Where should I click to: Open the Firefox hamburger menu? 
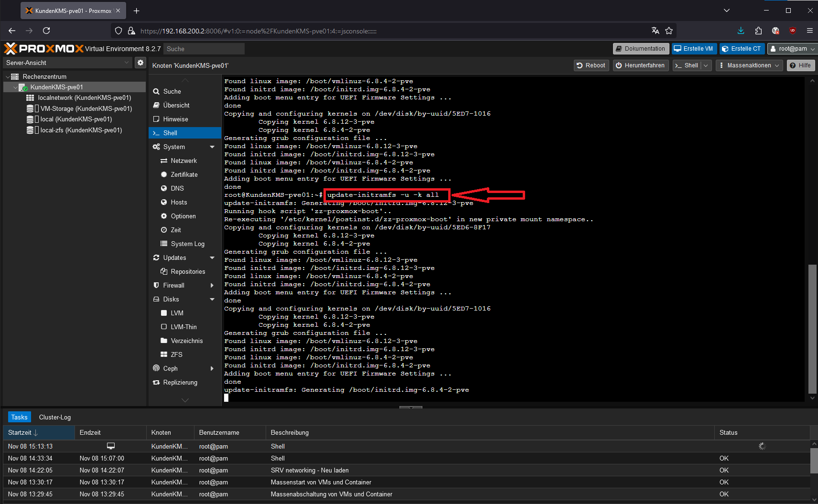coord(809,31)
